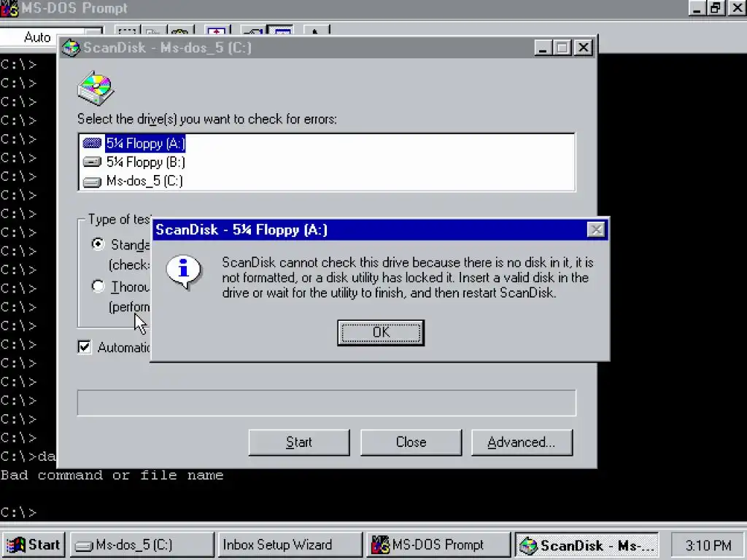Click the hard disk icon beside Ms-dos_5 (C:)

(92, 182)
